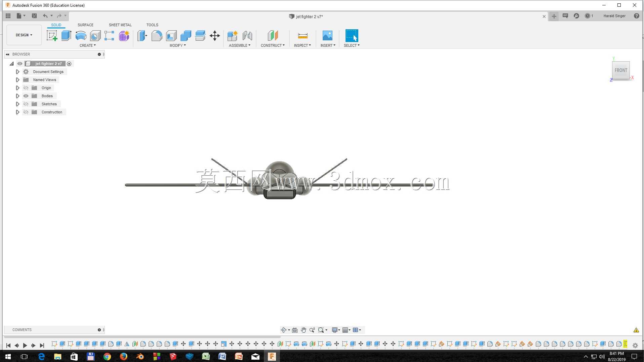Screen dimensions: 644x362
Task: Open the Help question mark icon
Action: pos(636,16)
